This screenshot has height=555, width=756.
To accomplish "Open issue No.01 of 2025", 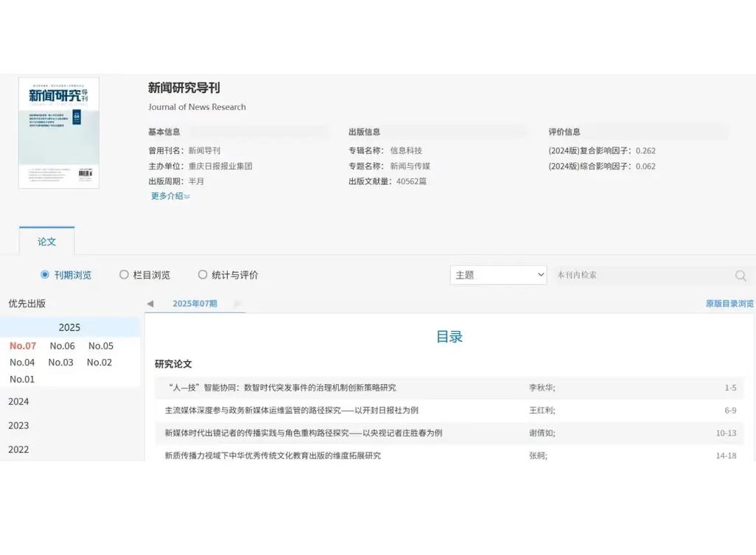I will pyautogui.click(x=22, y=380).
